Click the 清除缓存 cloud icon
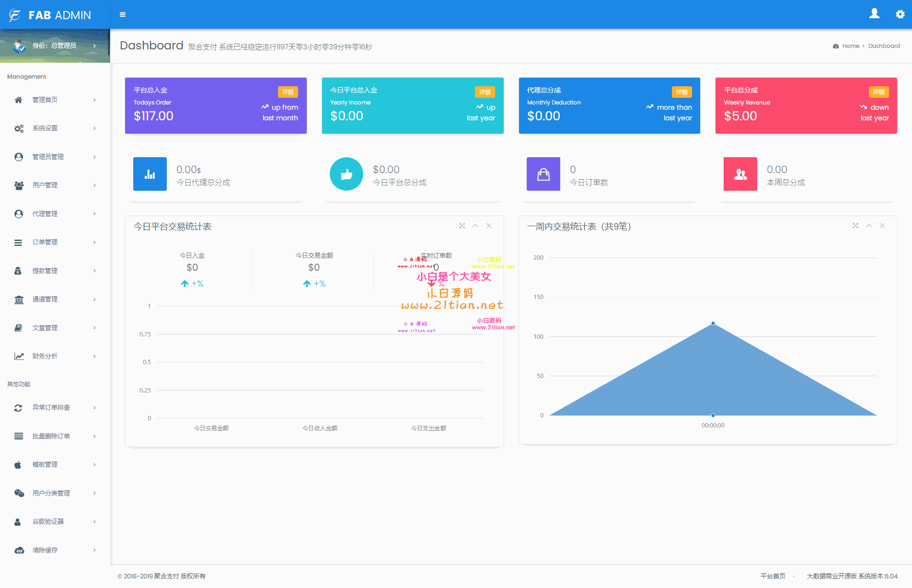The image size is (912, 588). pos(19,550)
